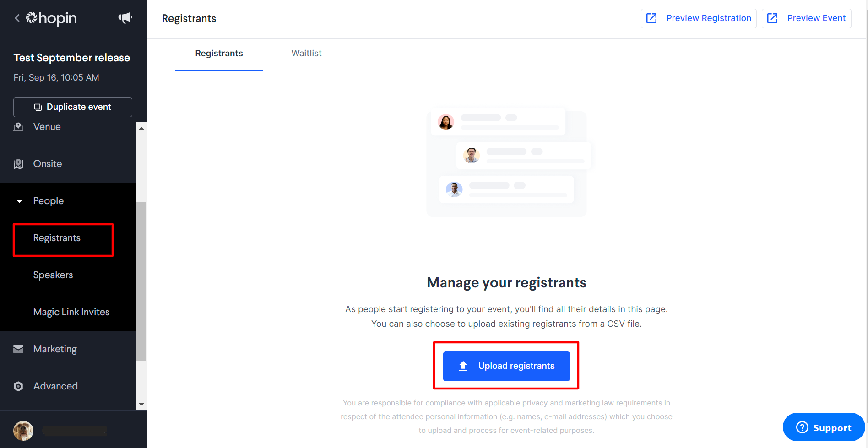Viewport: 868px width, 448px height.
Task: Select the Registrants tab
Action: [219, 54]
